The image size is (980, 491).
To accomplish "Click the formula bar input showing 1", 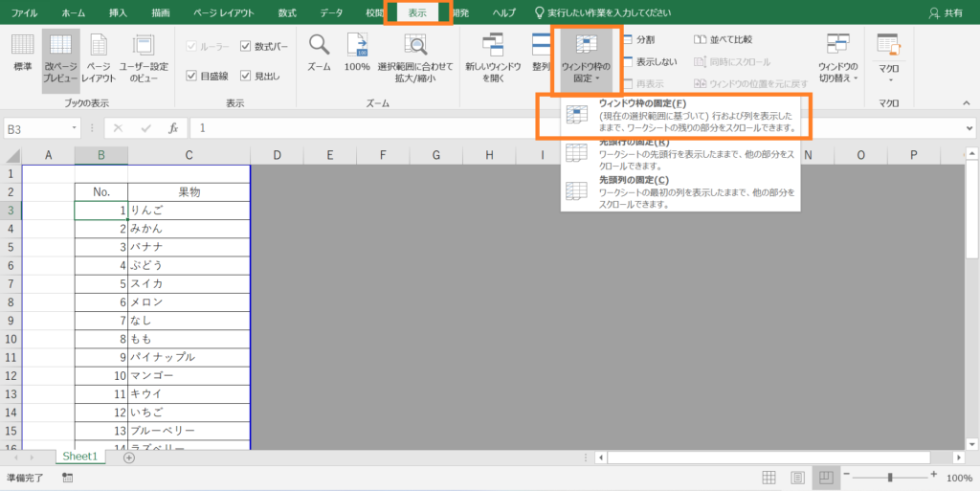I will 575,128.
